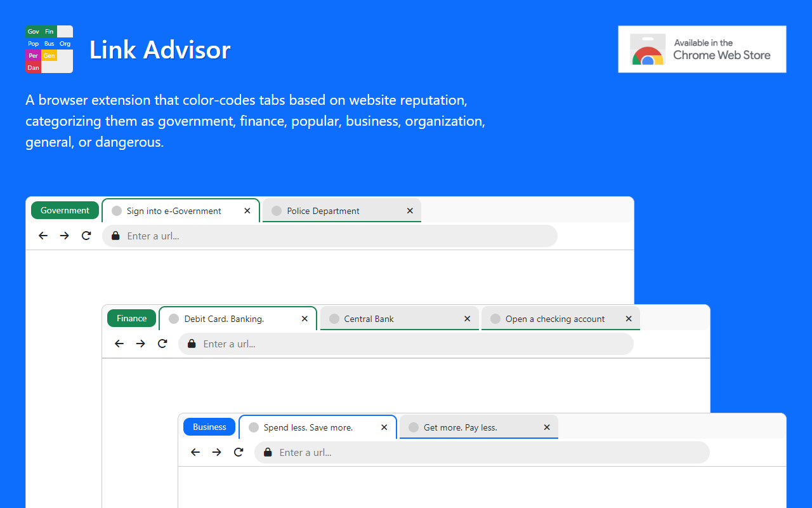Click the Finance category label

click(x=131, y=318)
